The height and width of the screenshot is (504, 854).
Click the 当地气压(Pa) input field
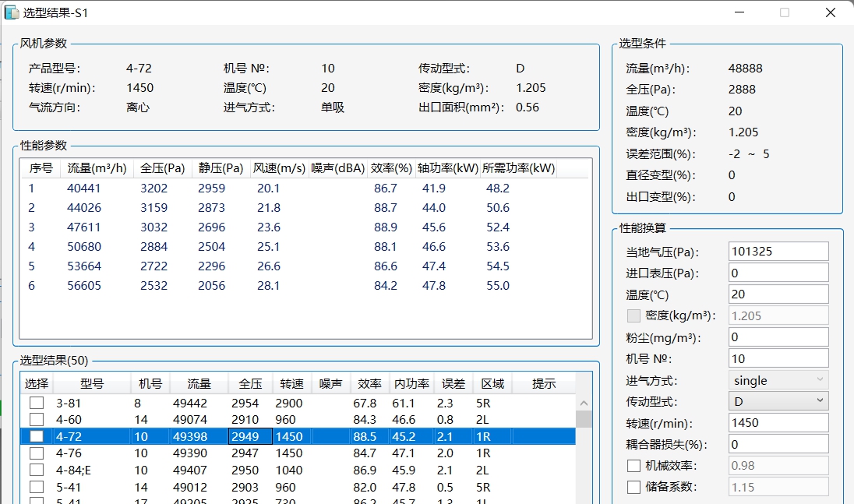tap(778, 252)
